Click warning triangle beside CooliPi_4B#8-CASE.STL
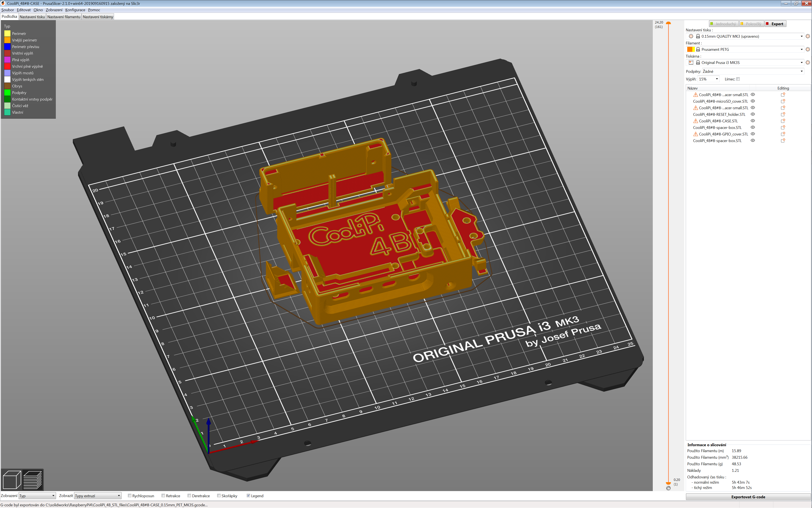This screenshot has height=508, width=812. [x=695, y=121]
